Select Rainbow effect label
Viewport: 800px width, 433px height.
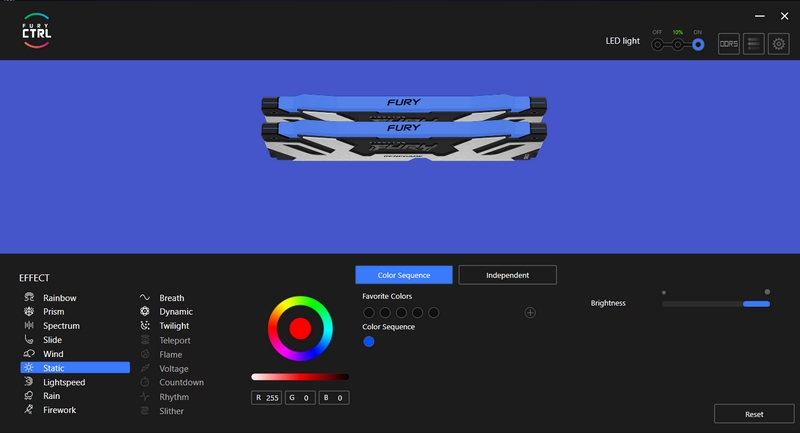60,298
